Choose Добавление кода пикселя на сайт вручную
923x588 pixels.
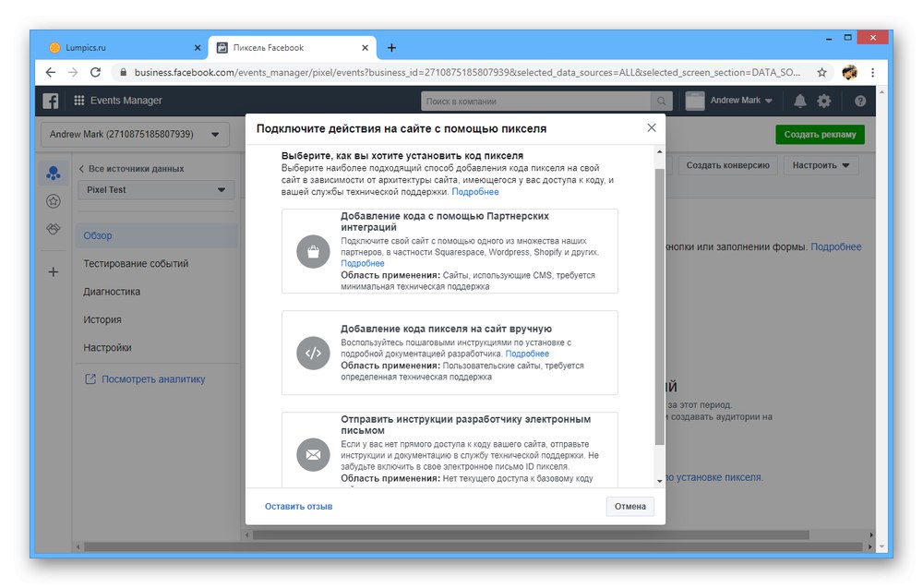[x=450, y=353]
